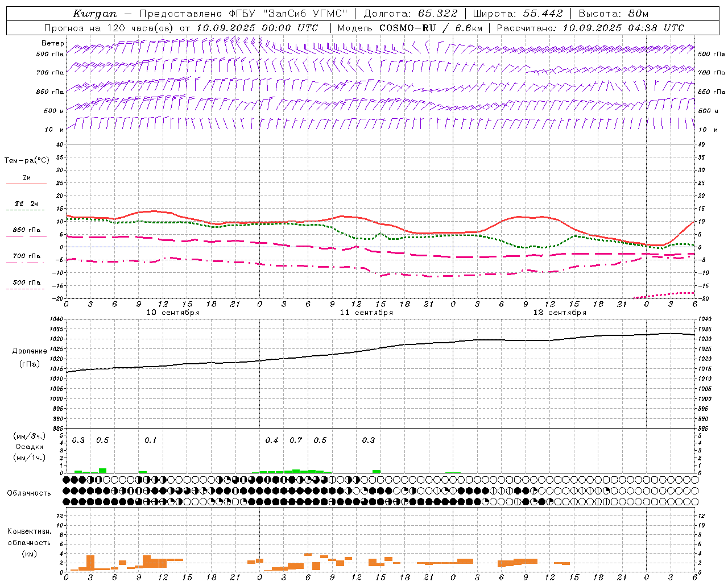Click the "850 гПа" temperature legend entry
The width and height of the screenshot is (728, 582).
[x=26, y=230]
